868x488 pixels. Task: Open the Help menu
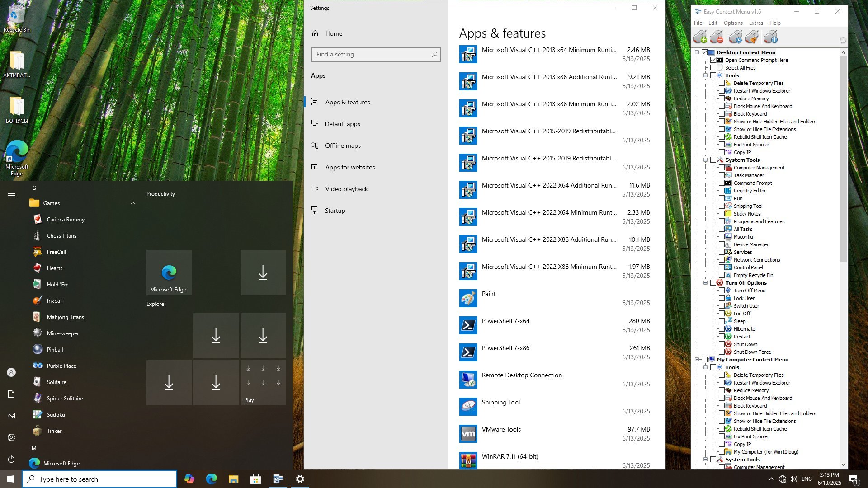pyautogui.click(x=775, y=23)
